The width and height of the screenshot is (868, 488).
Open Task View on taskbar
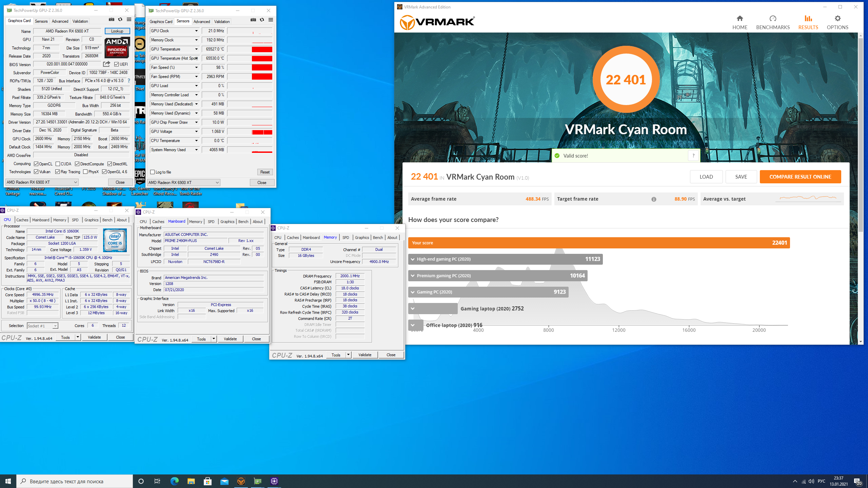157,481
